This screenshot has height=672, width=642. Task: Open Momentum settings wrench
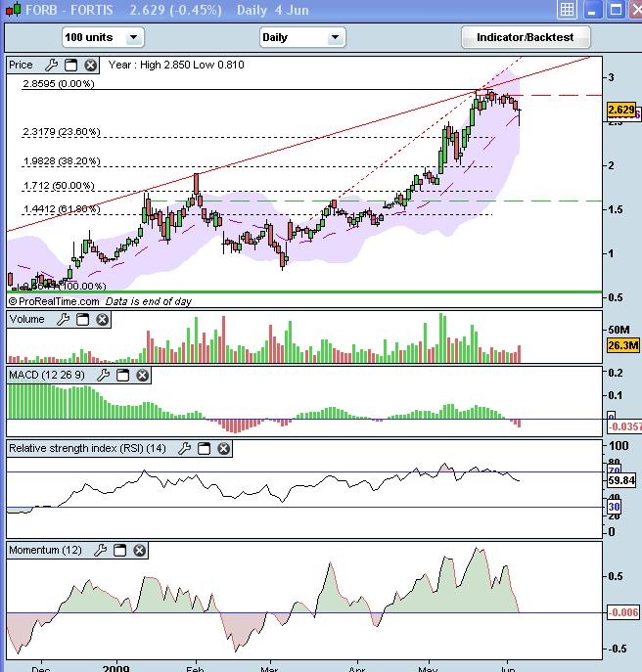pos(101,551)
